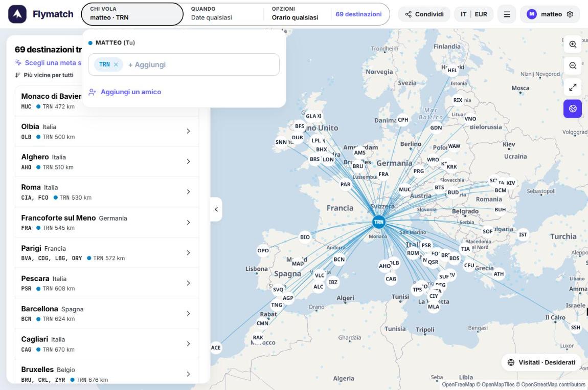Open the Bruxelles destination row

pyautogui.click(x=107, y=372)
